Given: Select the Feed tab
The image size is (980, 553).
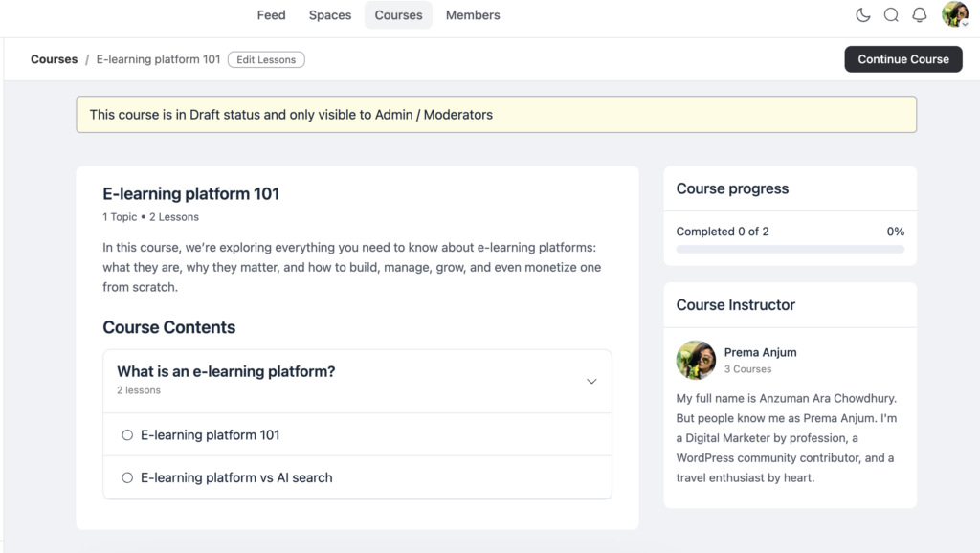Looking at the screenshot, I should pos(271,15).
